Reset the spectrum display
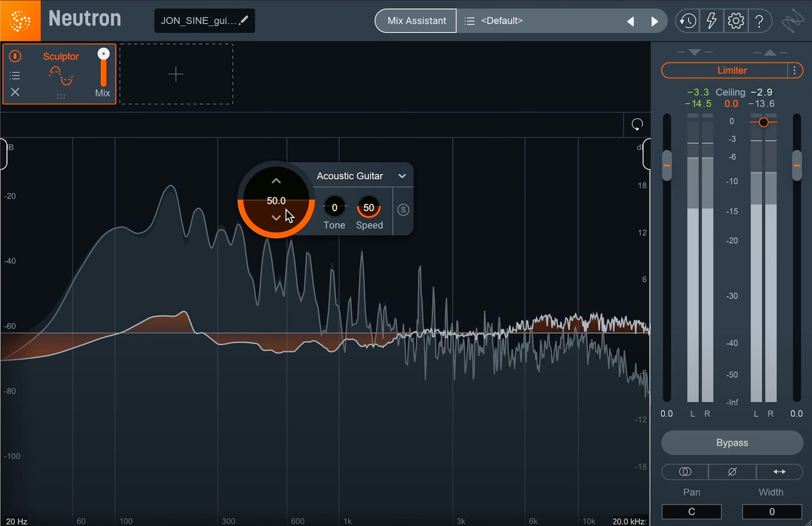Image resolution: width=812 pixels, height=526 pixels. coord(637,124)
